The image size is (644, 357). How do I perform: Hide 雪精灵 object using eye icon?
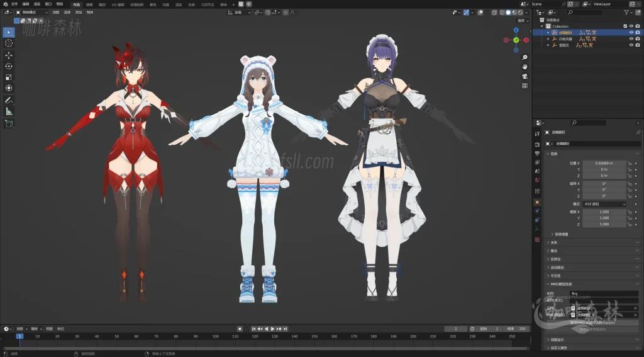(631, 45)
